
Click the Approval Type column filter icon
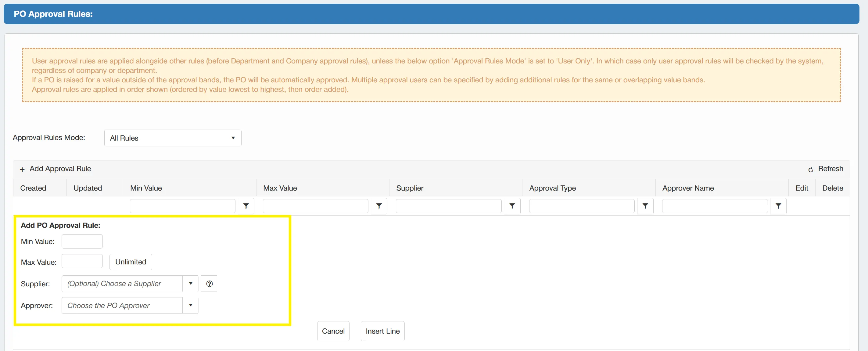[645, 206]
